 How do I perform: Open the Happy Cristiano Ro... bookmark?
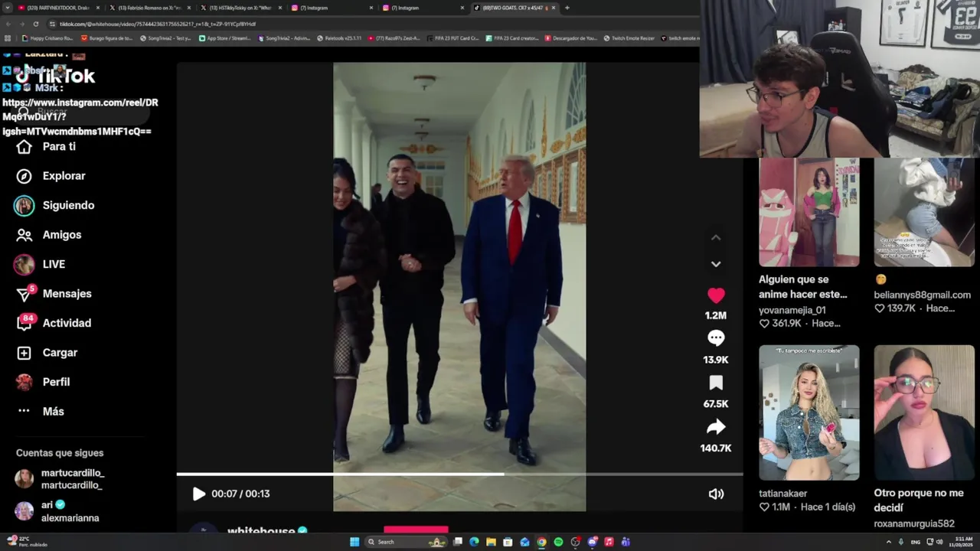[47, 38]
